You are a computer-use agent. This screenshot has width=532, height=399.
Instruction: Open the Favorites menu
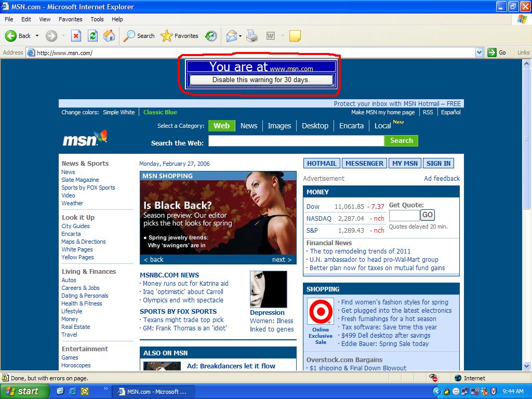pos(70,19)
